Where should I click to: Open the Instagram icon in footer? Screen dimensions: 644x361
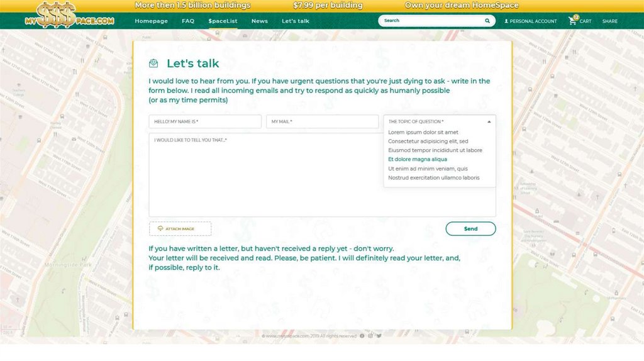[x=370, y=336]
